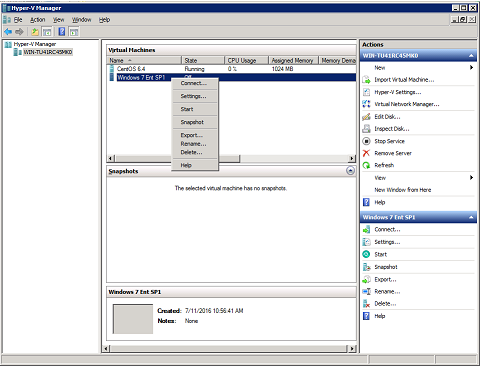This screenshot has width=480, height=366.
Task: Expand the View submenu arrow in Actions
Action: pos(471,178)
